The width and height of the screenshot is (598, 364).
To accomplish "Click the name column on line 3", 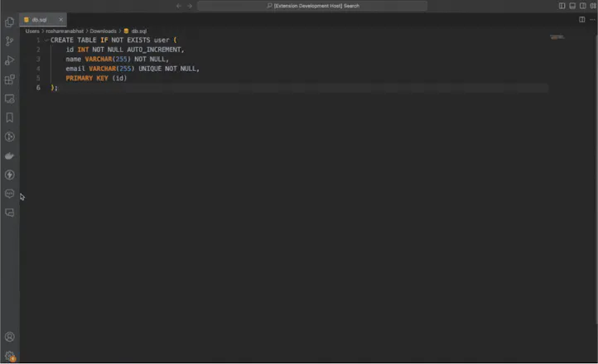I will pos(73,59).
